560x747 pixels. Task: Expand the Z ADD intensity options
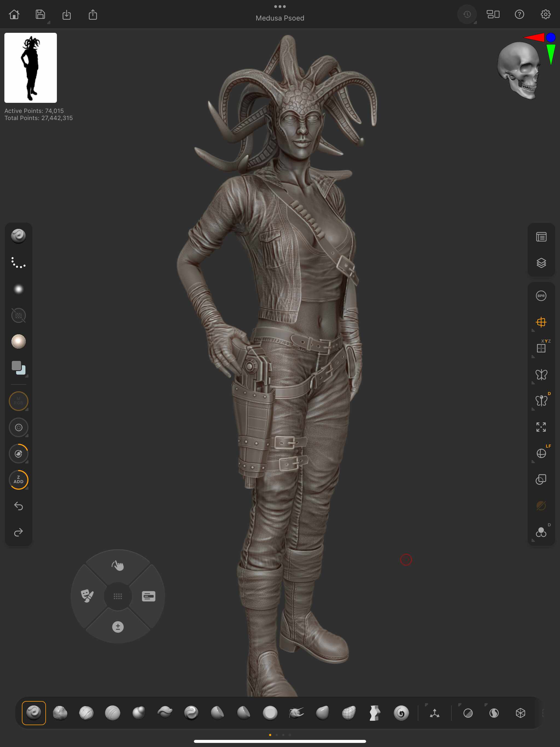(27, 488)
